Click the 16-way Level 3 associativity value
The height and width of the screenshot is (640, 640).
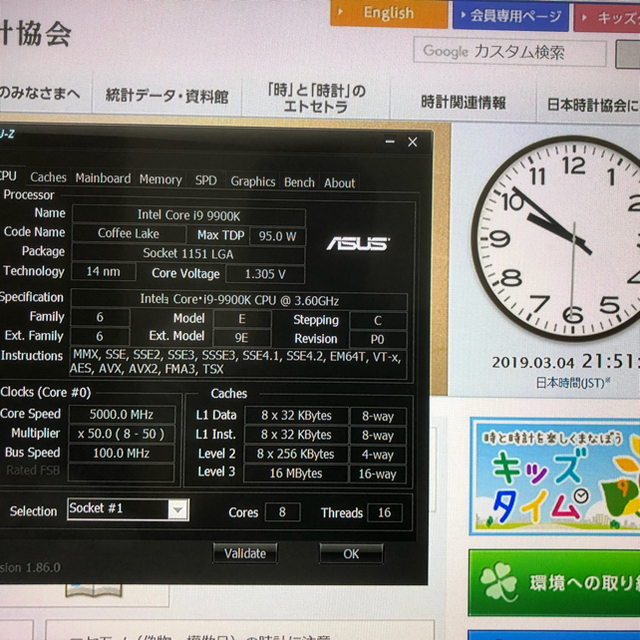tap(378, 474)
